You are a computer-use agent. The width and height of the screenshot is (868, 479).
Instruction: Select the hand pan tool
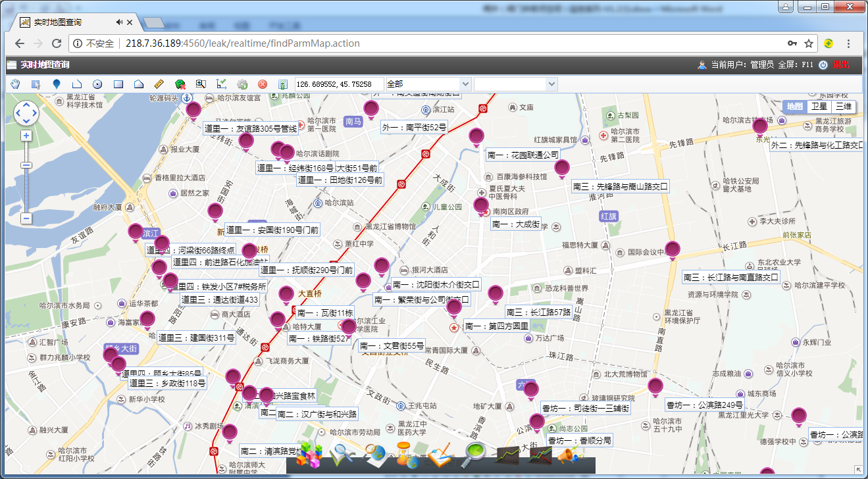point(16,84)
